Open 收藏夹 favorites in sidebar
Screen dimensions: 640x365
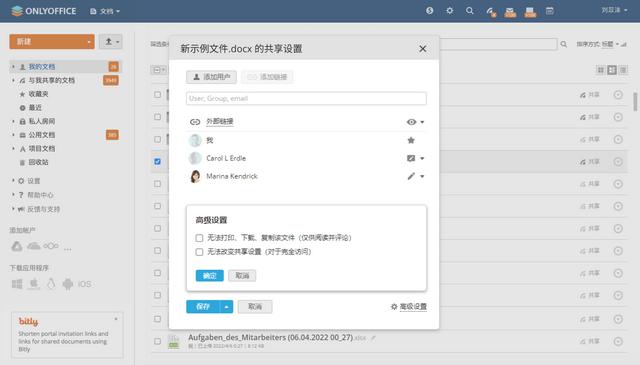click(38, 94)
